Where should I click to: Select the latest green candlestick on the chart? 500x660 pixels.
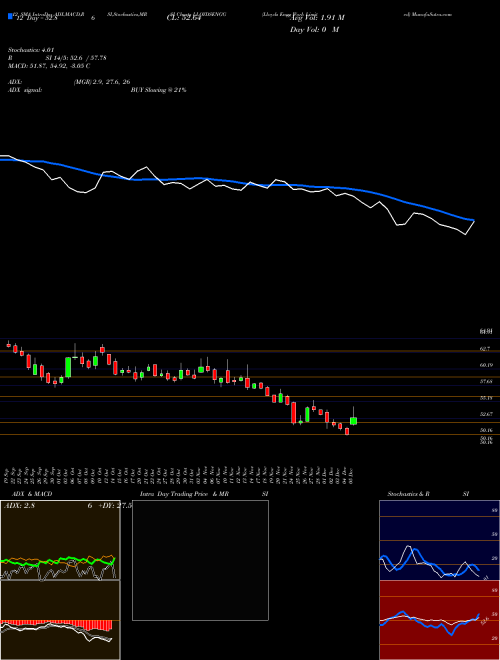tap(354, 420)
